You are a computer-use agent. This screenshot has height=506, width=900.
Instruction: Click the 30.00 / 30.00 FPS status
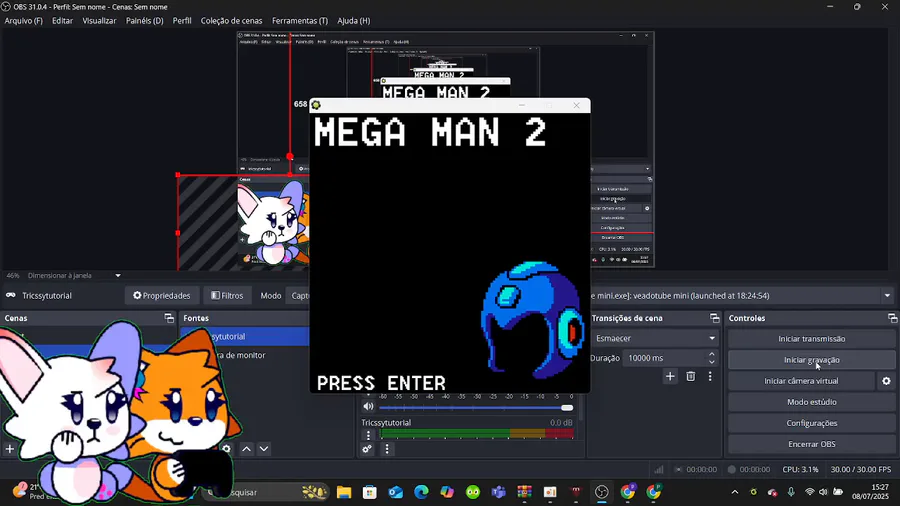[x=860, y=469]
